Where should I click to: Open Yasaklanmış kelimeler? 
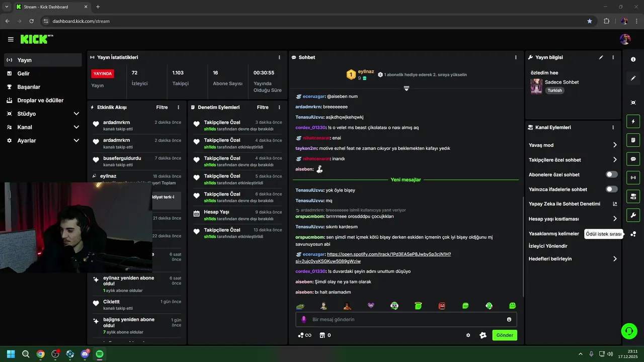554,234
